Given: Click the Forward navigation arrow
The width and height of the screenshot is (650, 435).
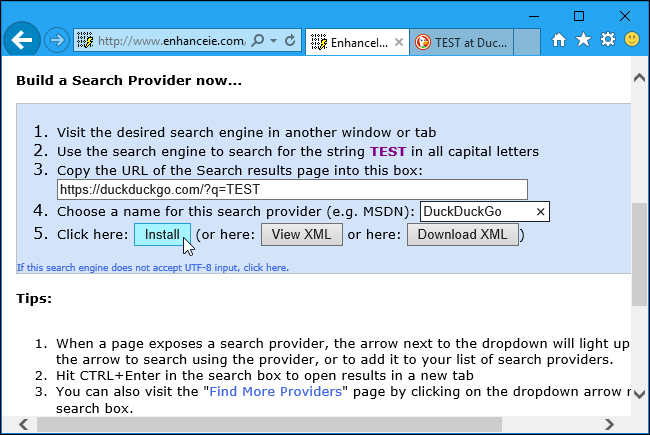Looking at the screenshot, I should [x=56, y=41].
